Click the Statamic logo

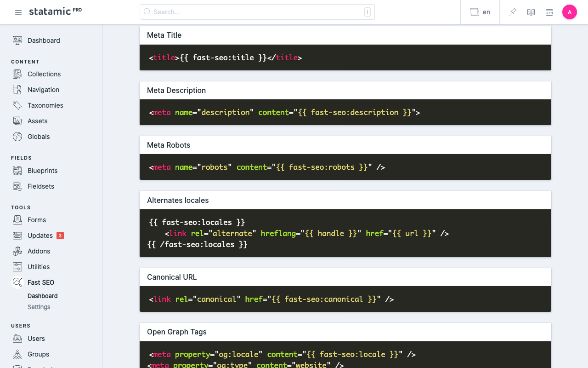click(50, 11)
